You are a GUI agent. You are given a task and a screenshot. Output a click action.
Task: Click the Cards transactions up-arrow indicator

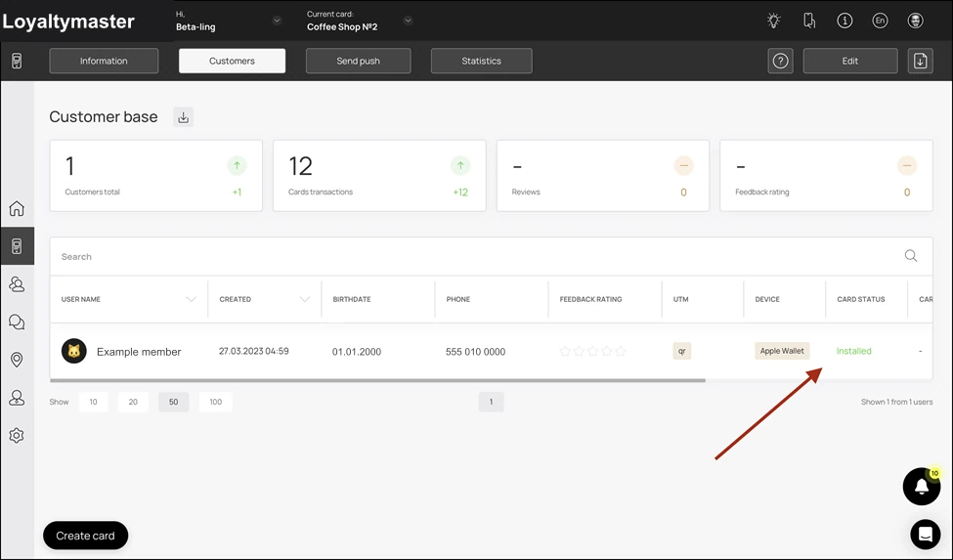(x=460, y=165)
